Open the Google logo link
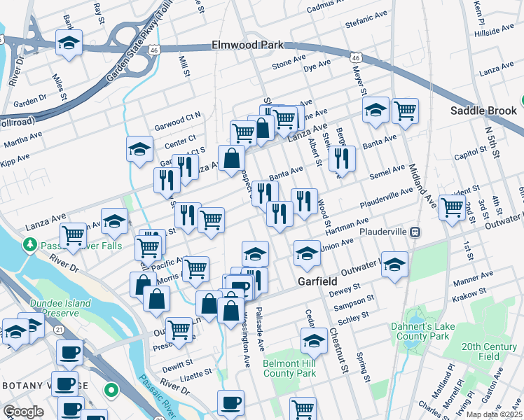Screen dimensions: 524x420 coord(23,412)
